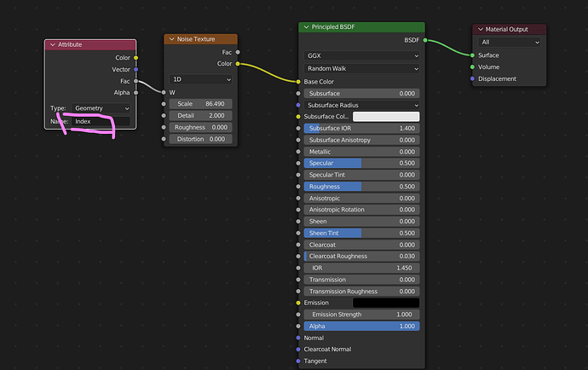Image resolution: width=588 pixels, height=370 pixels.
Task: Click the Noise Distortion value field
Action: pyautogui.click(x=200, y=139)
